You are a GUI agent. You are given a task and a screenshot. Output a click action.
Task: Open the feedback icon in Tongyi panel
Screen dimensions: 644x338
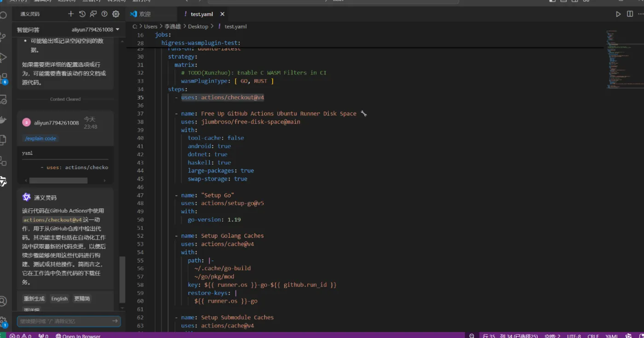click(93, 14)
